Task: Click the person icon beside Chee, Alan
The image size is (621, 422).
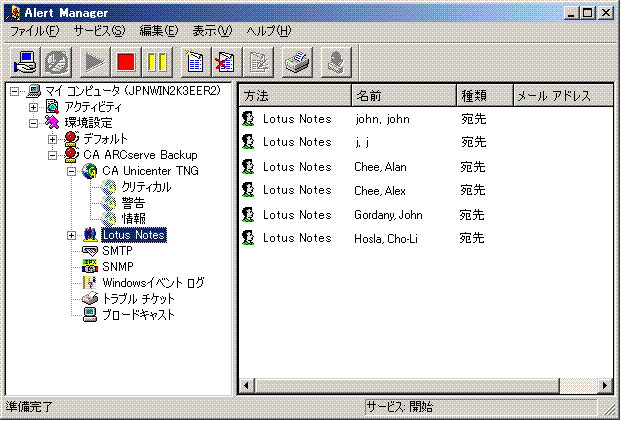Action: (248, 167)
